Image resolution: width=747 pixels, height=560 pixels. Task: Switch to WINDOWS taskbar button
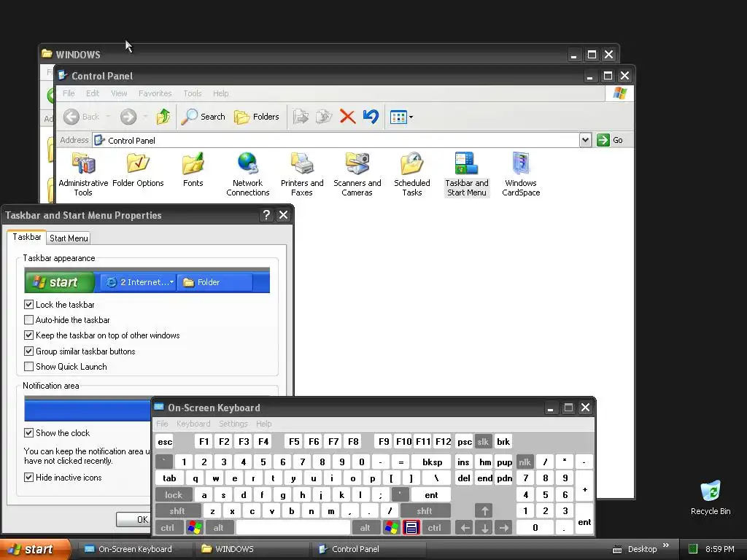(x=252, y=549)
